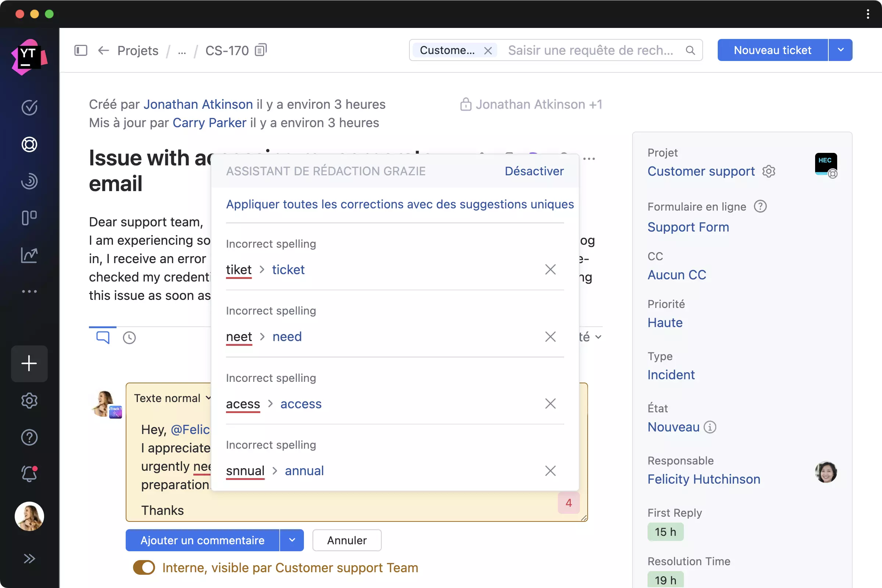Switch to the history clock tab
The width and height of the screenshot is (882, 588).
pyautogui.click(x=129, y=337)
